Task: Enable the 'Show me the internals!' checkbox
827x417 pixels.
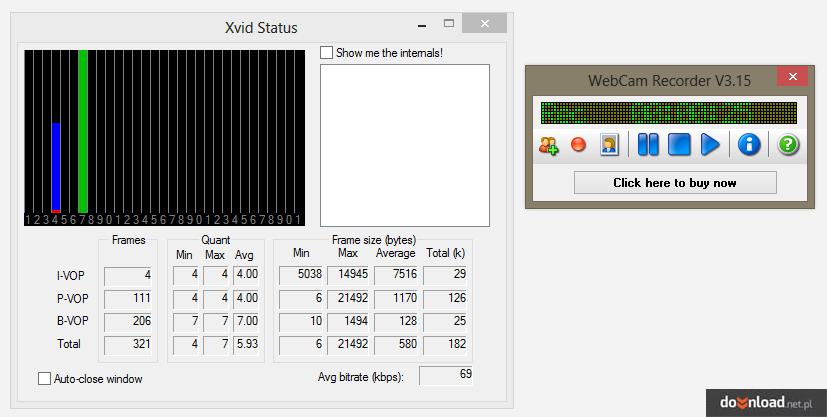Action: pyautogui.click(x=326, y=53)
